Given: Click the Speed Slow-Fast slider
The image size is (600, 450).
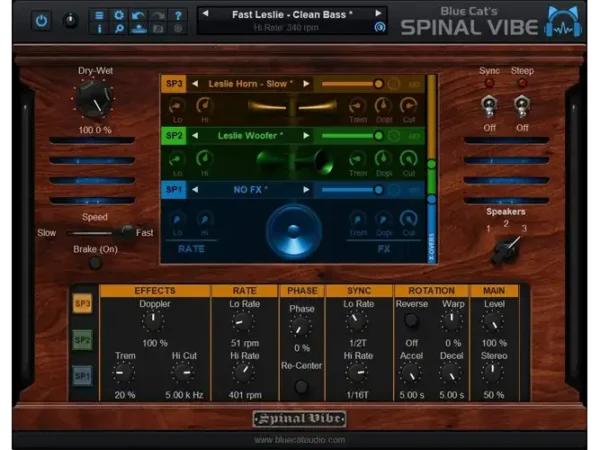Looking at the screenshot, I should tap(99, 232).
